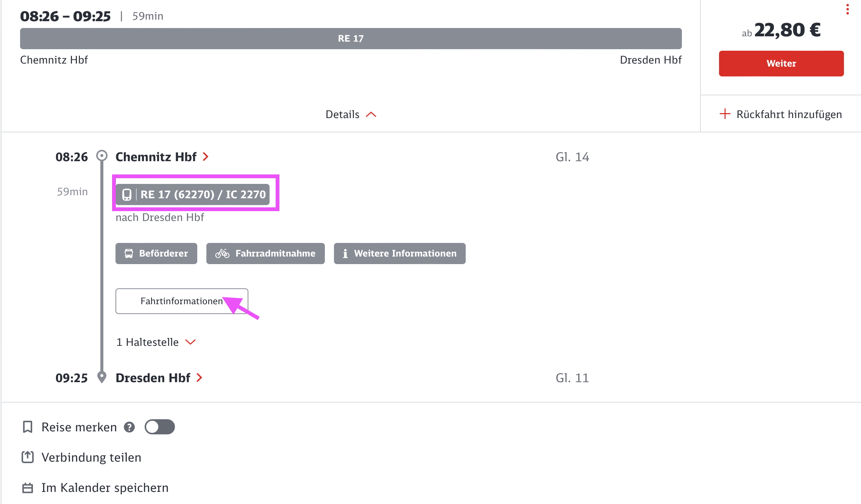
Task: Click the three-dot more options icon
Action: coord(847,9)
